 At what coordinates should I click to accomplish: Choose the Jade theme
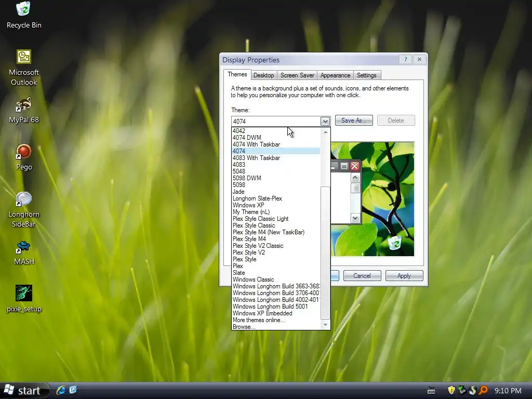[x=276, y=192]
